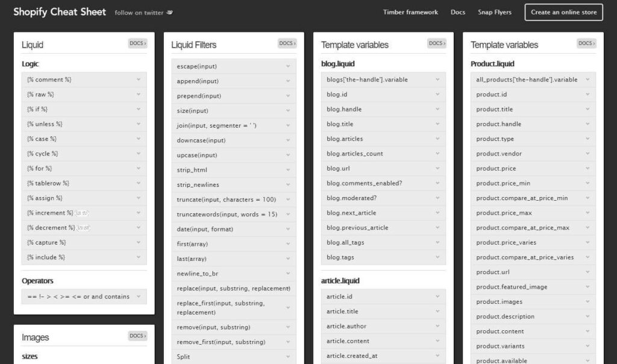
Task: Expand the strip_html filter chevron
Action: coord(288,170)
